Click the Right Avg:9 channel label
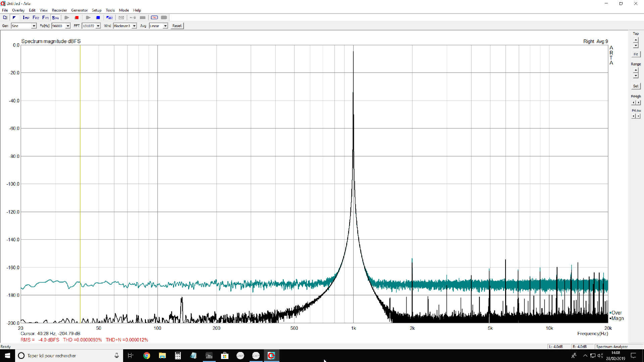 click(x=595, y=41)
